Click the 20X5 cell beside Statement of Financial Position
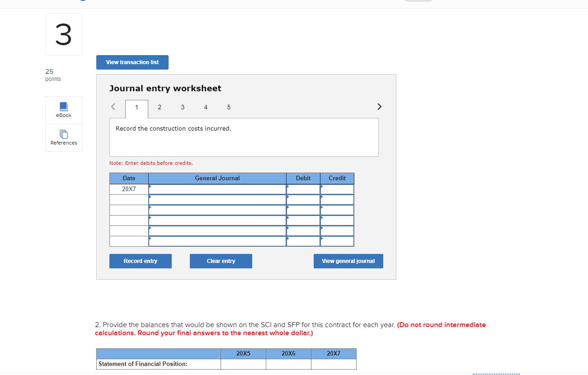This screenshot has height=375, width=588. coord(243,364)
